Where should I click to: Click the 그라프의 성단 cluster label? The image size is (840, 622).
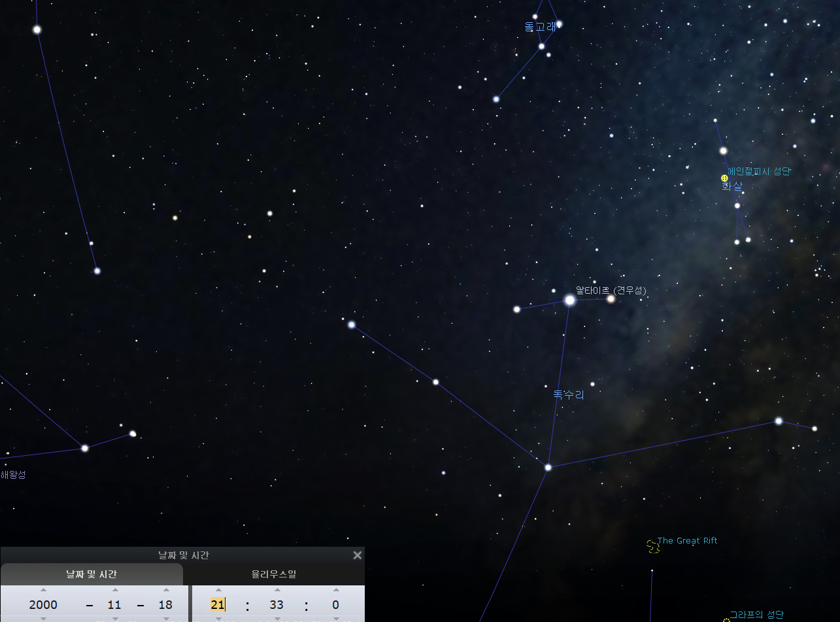pyautogui.click(x=756, y=615)
